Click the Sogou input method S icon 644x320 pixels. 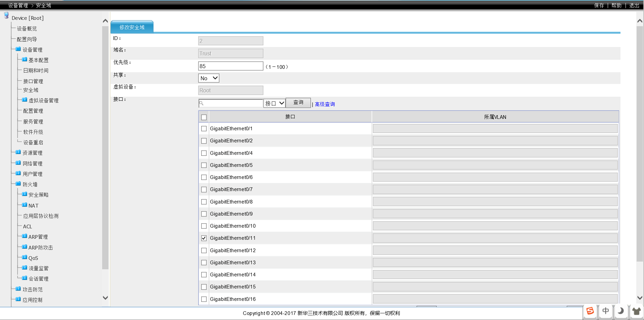tap(590, 311)
